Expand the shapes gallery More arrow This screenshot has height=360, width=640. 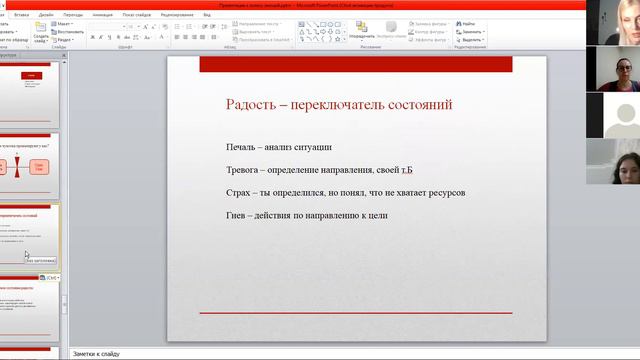pos(345,39)
